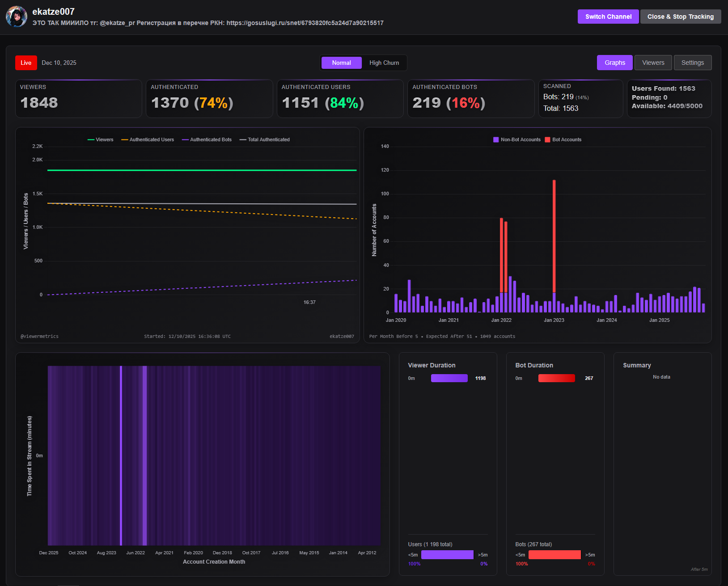
Task: Click the Switch Channel button
Action: pos(608,17)
